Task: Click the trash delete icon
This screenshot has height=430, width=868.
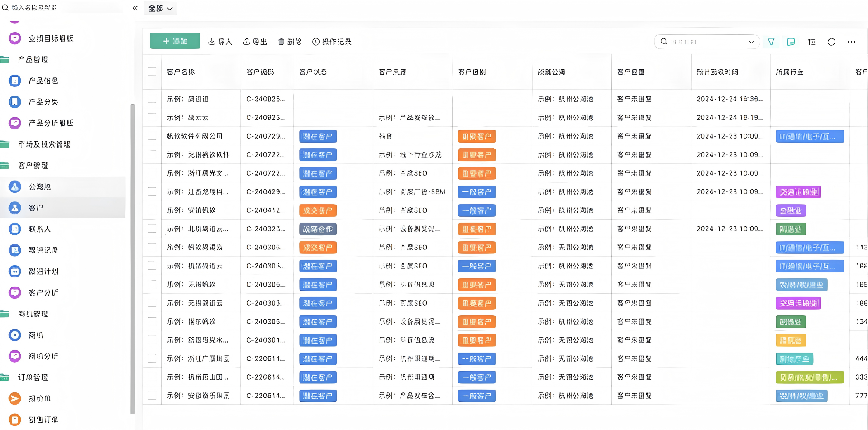Action: pos(281,42)
